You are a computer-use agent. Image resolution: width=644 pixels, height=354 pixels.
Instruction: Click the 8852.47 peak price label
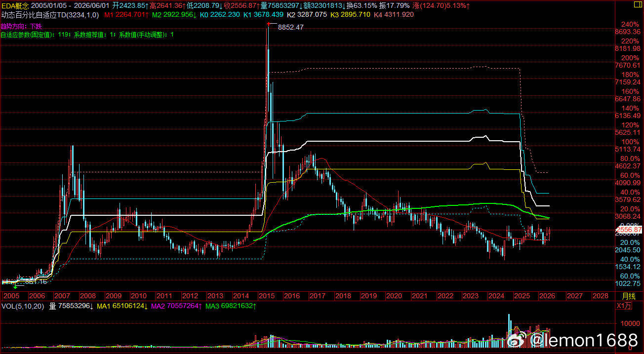291,28
